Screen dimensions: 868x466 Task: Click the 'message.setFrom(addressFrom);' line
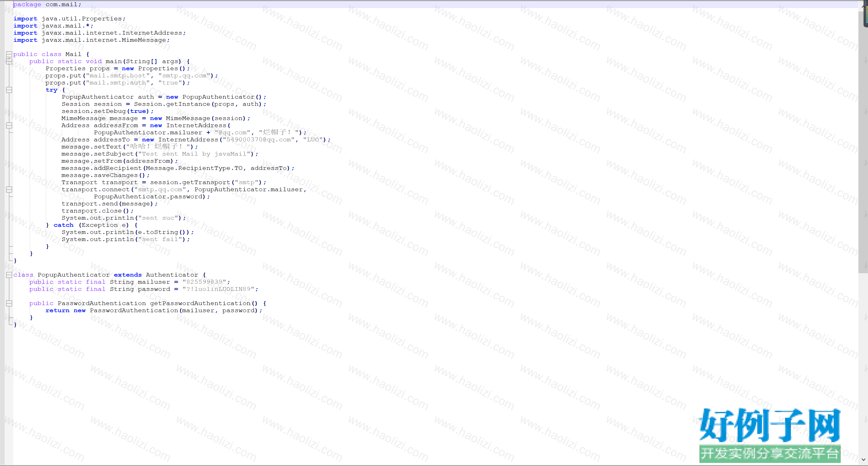120,161
